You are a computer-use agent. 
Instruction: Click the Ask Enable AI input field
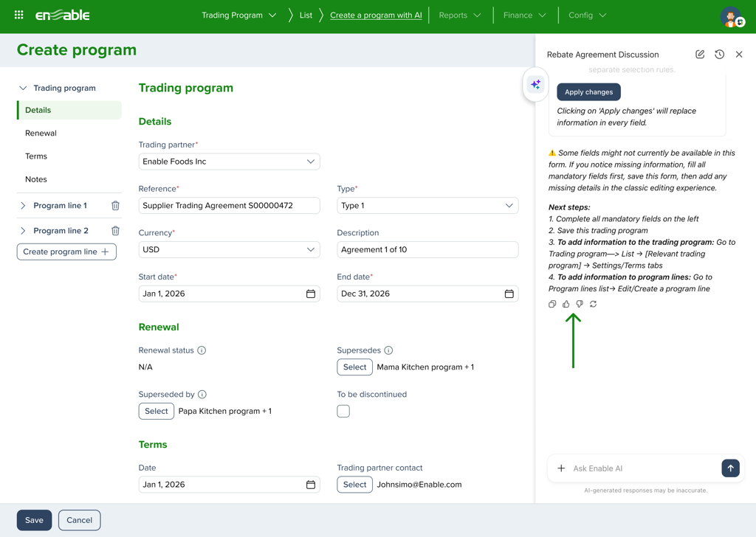639,468
